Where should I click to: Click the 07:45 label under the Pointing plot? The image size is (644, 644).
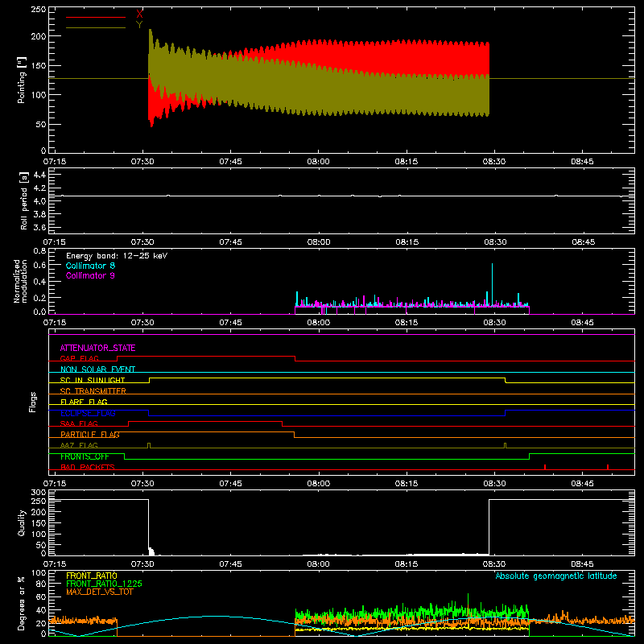click(230, 162)
